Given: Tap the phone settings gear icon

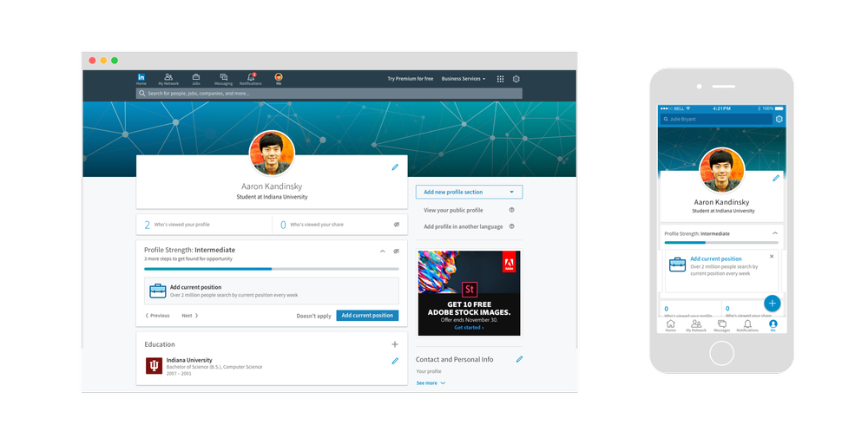Looking at the screenshot, I should (779, 119).
